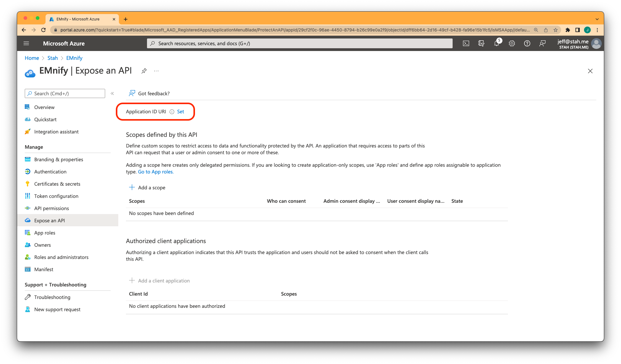Click Set to configure Application ID URI

[x=181, y=111]
